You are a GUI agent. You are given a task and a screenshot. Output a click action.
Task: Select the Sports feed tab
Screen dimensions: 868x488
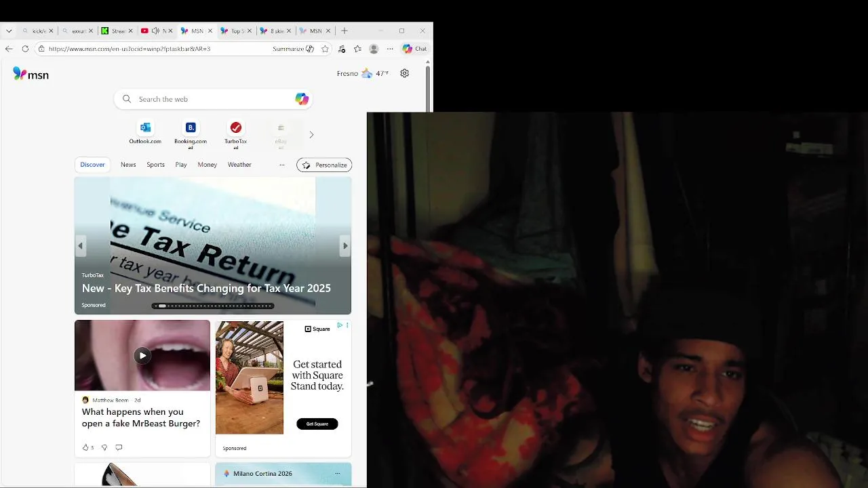[x=155, y=165]
